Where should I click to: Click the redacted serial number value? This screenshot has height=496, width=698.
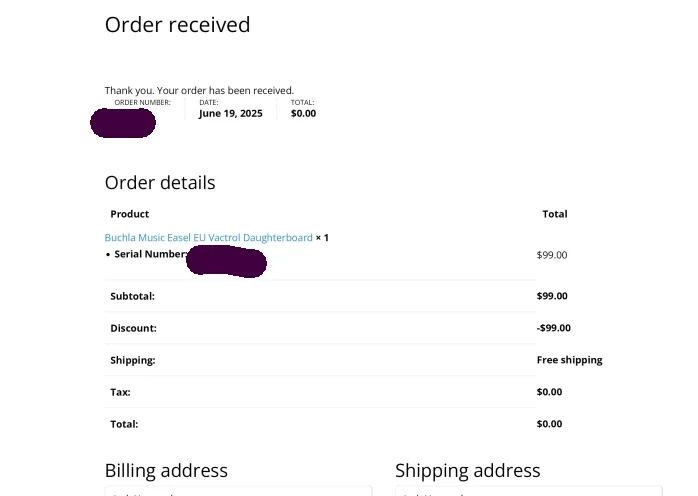pos(227,262)
